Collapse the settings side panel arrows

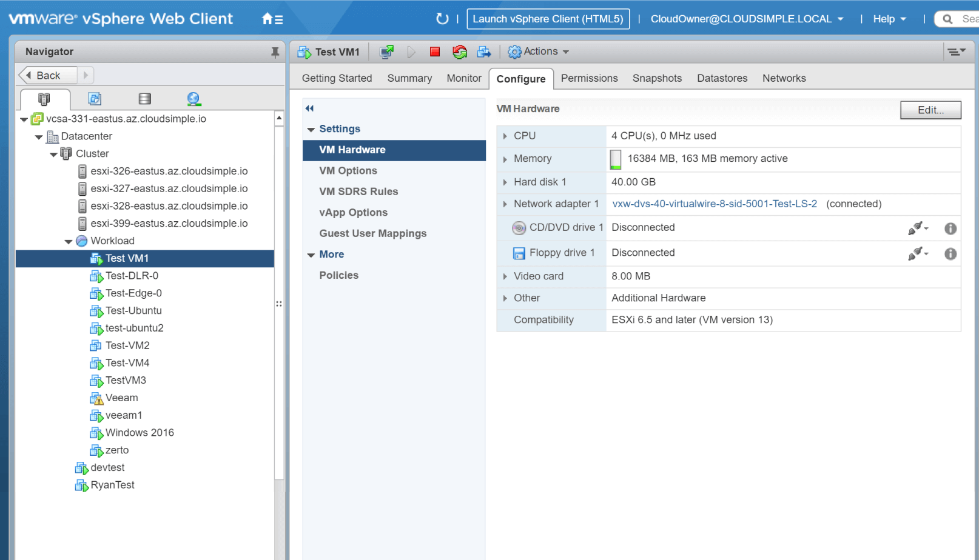click(309, 108)
